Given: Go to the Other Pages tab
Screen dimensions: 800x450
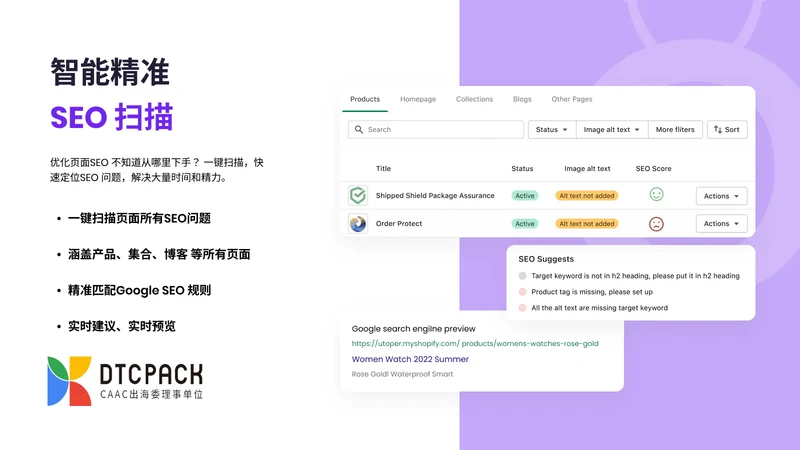Looking at the screenshot, I should pyautogui.click(x=571, y=99).
